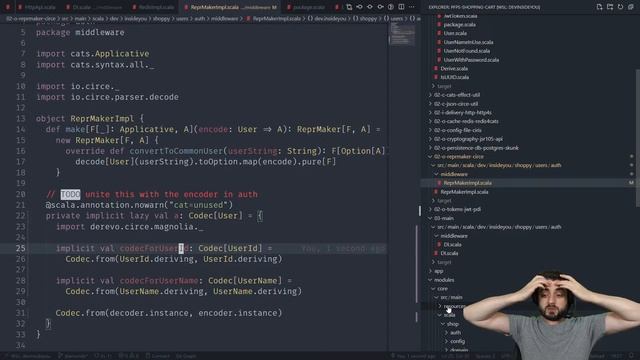Open Derive.scala in the Explorer
This screenshot has height=360, width=640.
[x=451, y=69]
